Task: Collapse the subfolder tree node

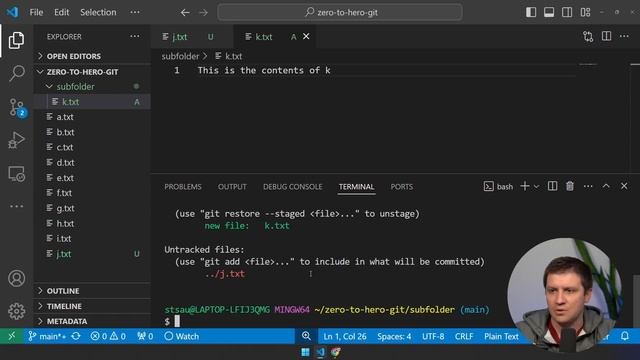Action: (x=92, y=87)
